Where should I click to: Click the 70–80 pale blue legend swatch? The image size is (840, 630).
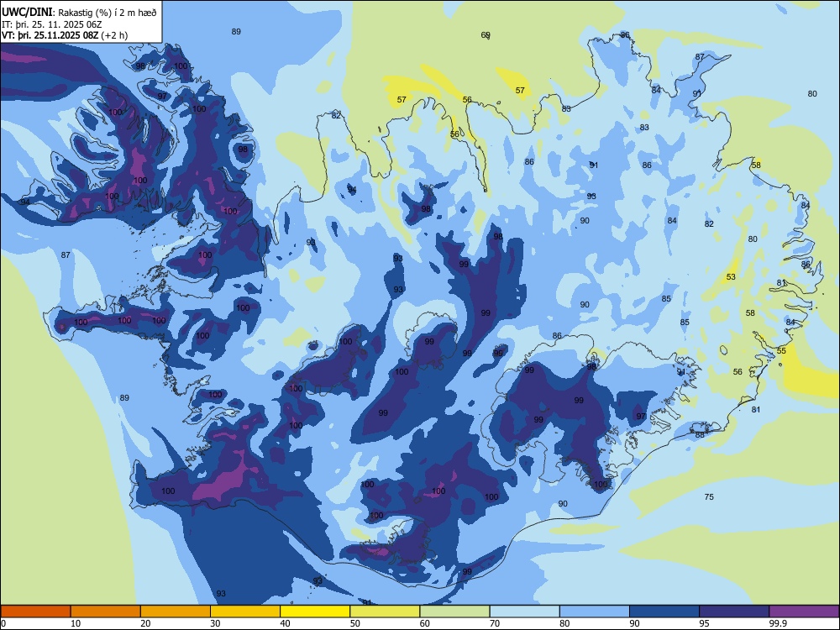click(524, 612)
